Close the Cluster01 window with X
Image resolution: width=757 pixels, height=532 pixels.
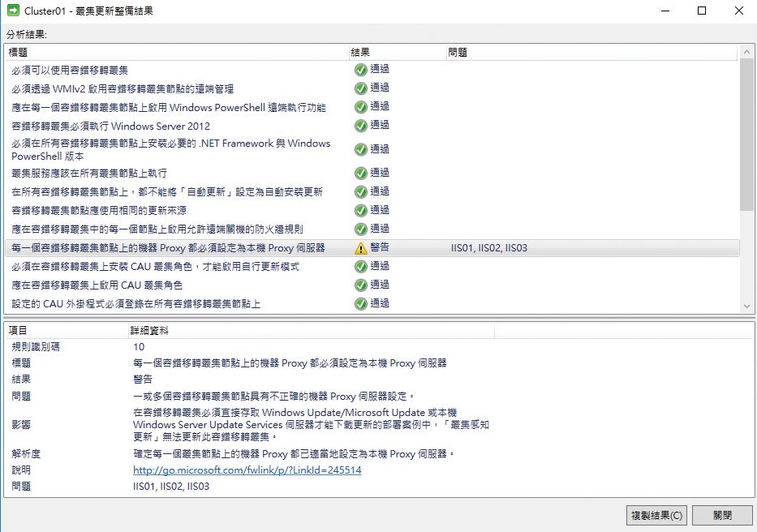click(738, 11)
